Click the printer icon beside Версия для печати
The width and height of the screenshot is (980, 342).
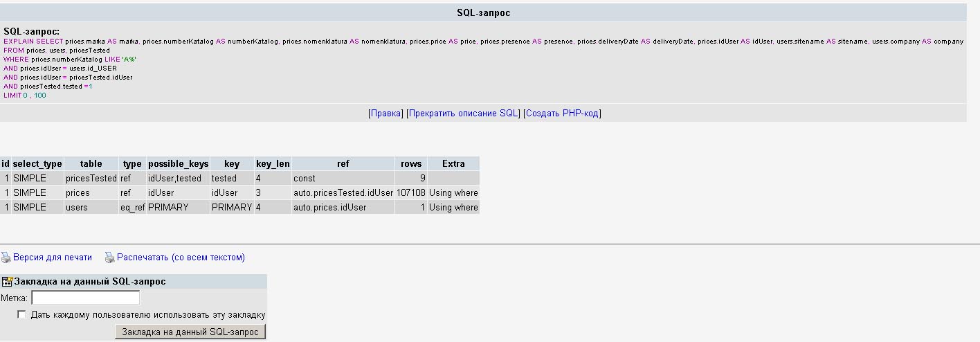pos(6,258)
